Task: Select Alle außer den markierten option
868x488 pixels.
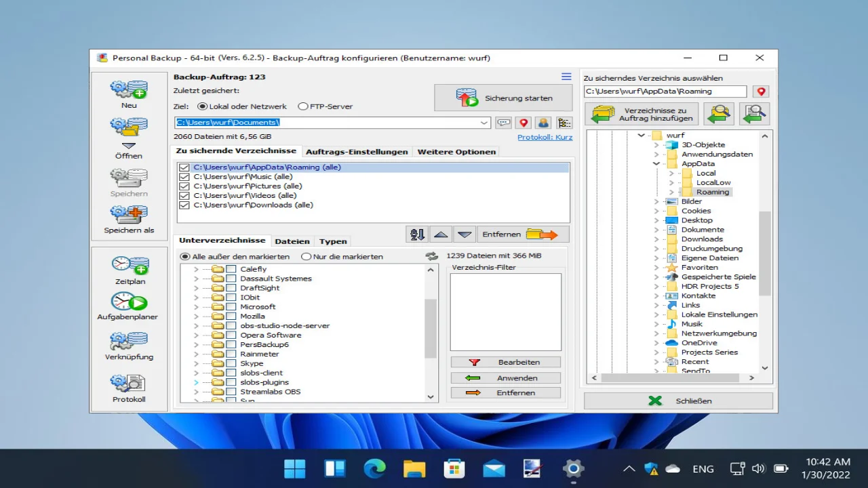Action: click(x=185, y=257)
